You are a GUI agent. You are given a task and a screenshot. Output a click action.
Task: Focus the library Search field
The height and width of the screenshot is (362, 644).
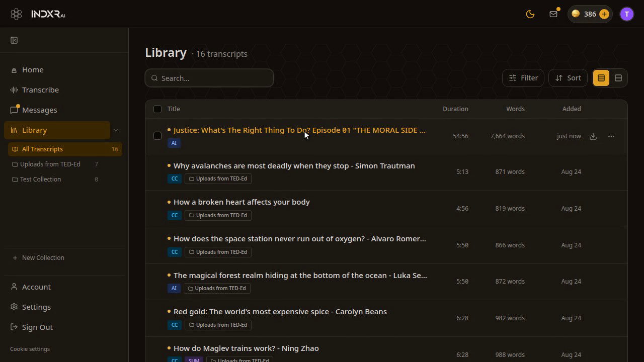(209, 78)
